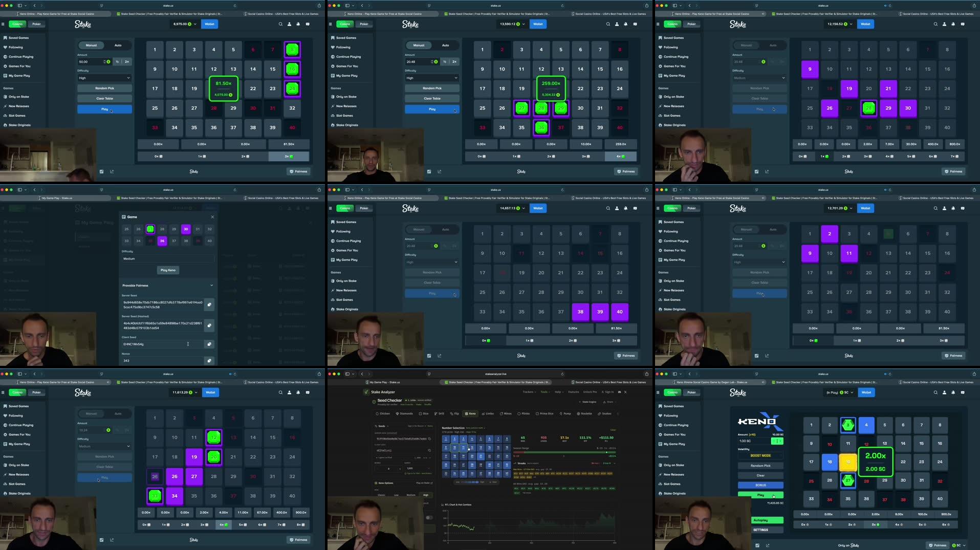The image size is (980, 550).
Task: Open notifications bell in the 8,975.00 balance window
Action: pos(298,24)
